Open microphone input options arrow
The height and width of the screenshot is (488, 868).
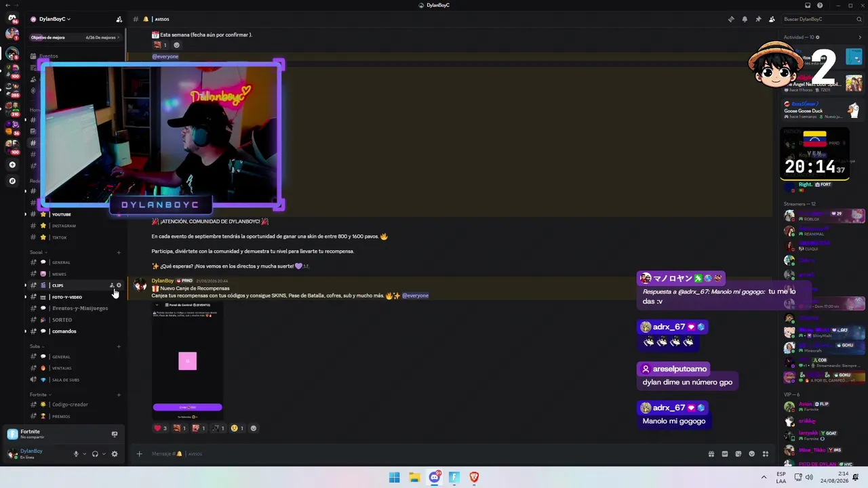pos(84,454)
